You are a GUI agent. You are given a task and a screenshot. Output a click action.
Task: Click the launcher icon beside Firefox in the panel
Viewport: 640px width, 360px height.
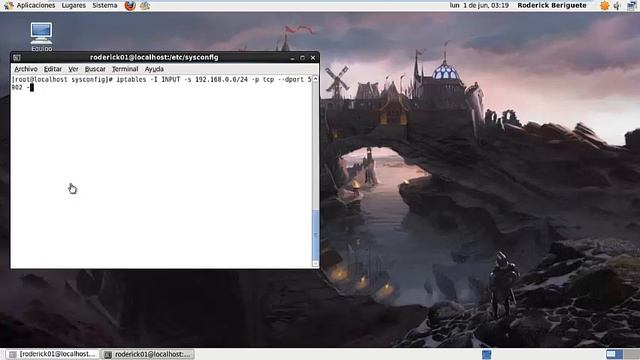coord(145,5)
